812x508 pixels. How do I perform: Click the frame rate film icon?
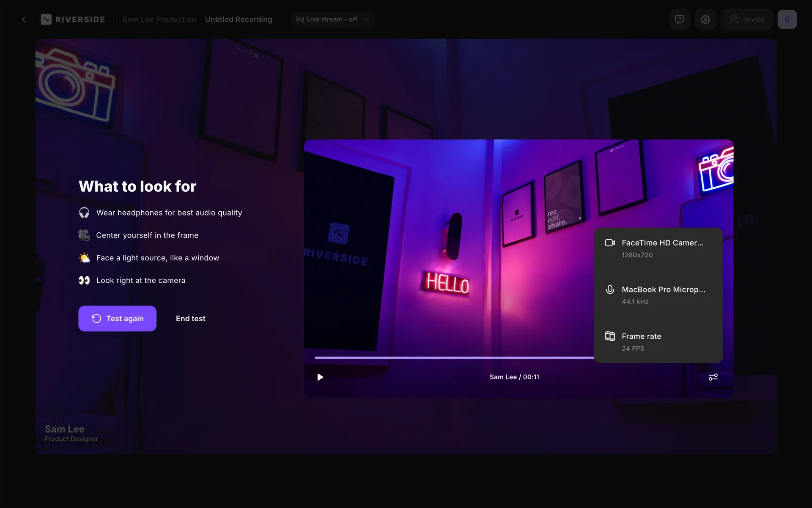pos(610,337)
